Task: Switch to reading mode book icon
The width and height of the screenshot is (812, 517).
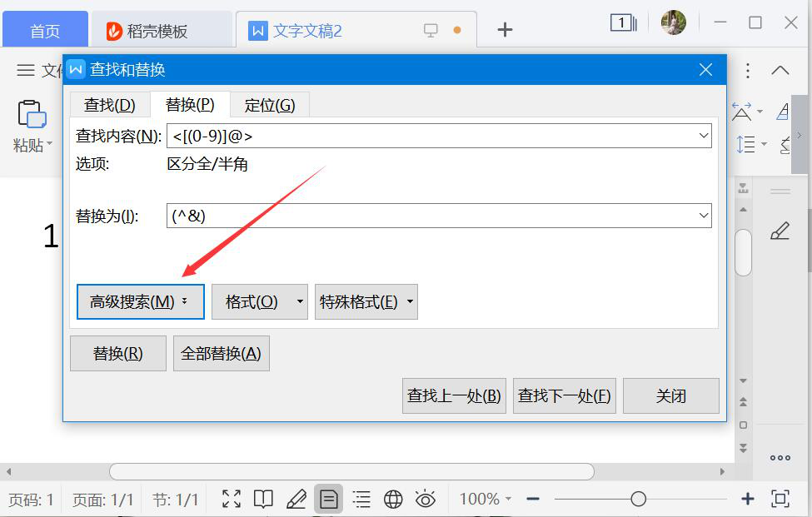Action: [264, 499]
